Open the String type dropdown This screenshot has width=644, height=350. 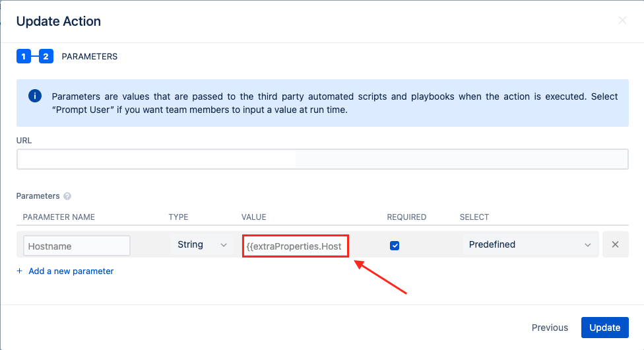click(202, 245)
